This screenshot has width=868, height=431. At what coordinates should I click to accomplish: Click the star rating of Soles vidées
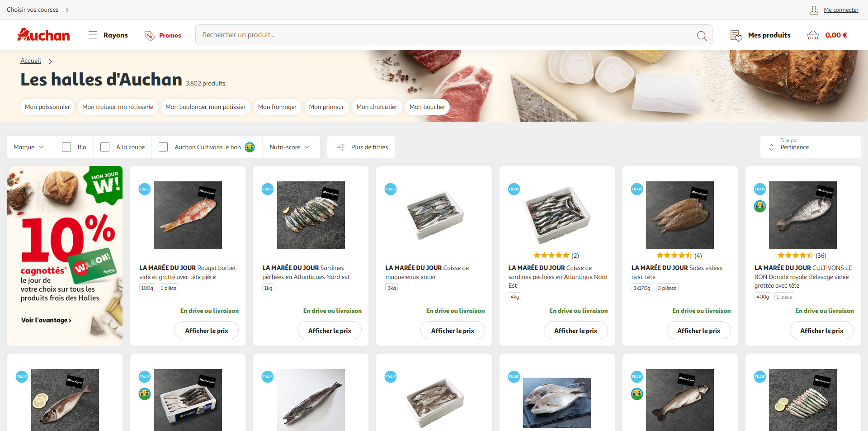click(675, 256)
